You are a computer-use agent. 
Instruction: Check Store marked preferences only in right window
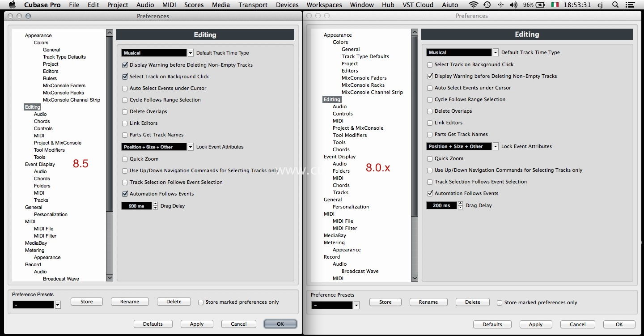point(500,302)
